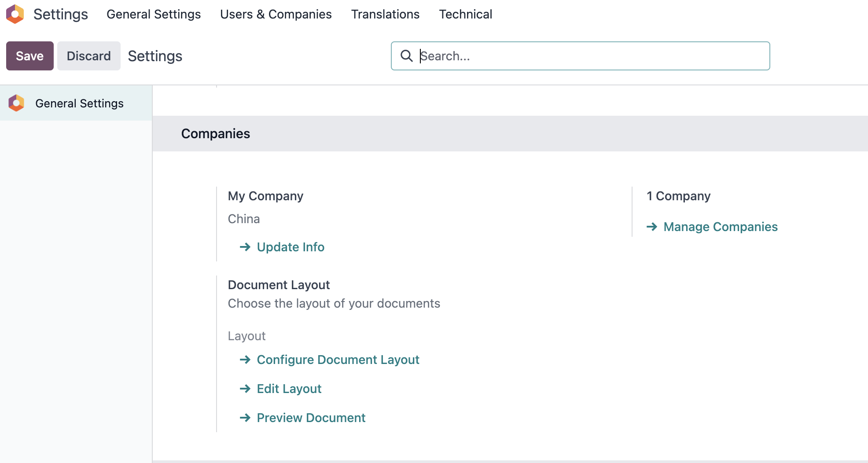Click the My Company name text
Image resolution: width=868 pixels, height=463 pixels.
click(x=265, y=196)
